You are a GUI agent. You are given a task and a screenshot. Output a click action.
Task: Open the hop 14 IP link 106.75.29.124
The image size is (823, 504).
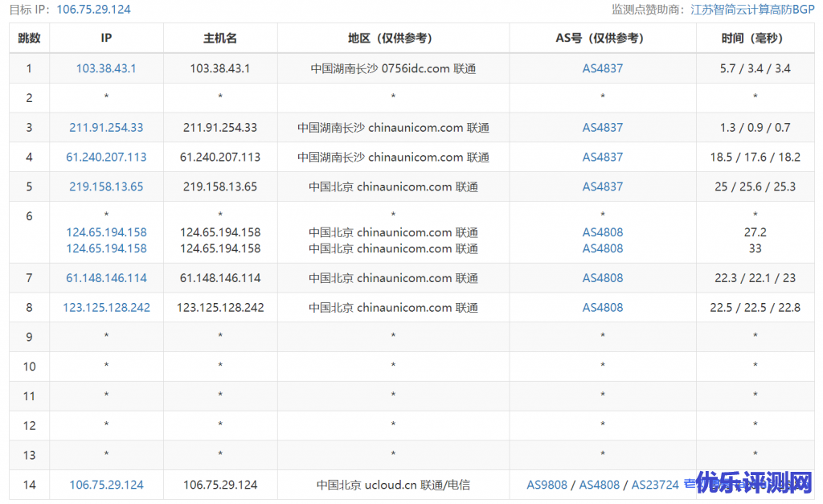pos(106,485)
